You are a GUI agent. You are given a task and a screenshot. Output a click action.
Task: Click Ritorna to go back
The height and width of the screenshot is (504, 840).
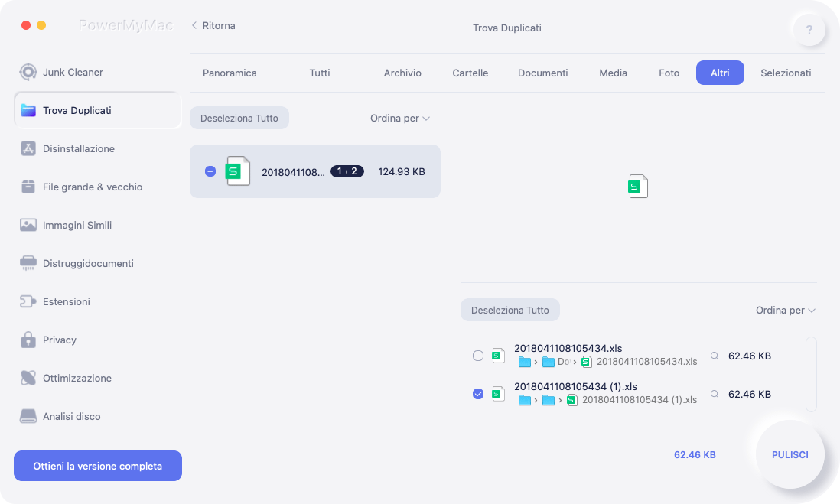click(213, 26)
